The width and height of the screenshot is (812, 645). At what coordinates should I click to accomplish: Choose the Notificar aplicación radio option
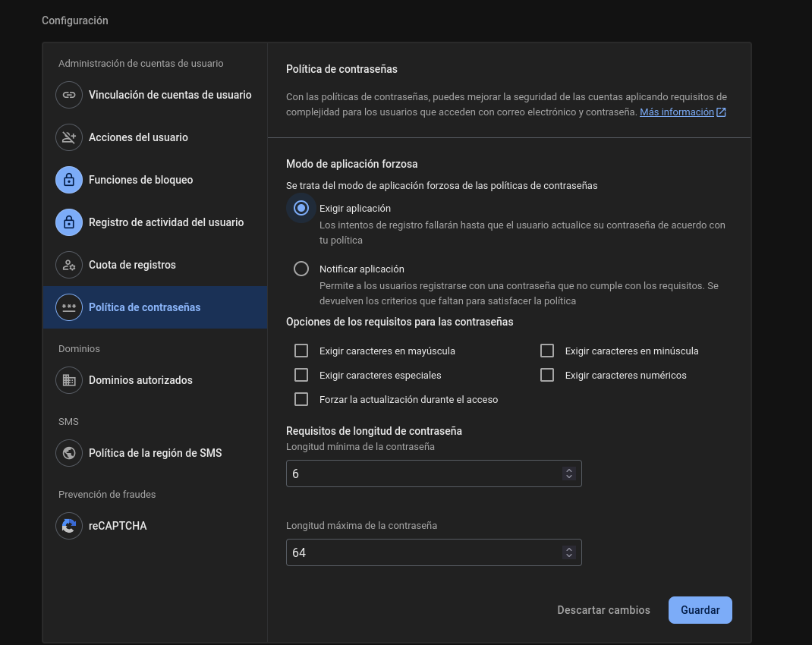tap(301, 269)
